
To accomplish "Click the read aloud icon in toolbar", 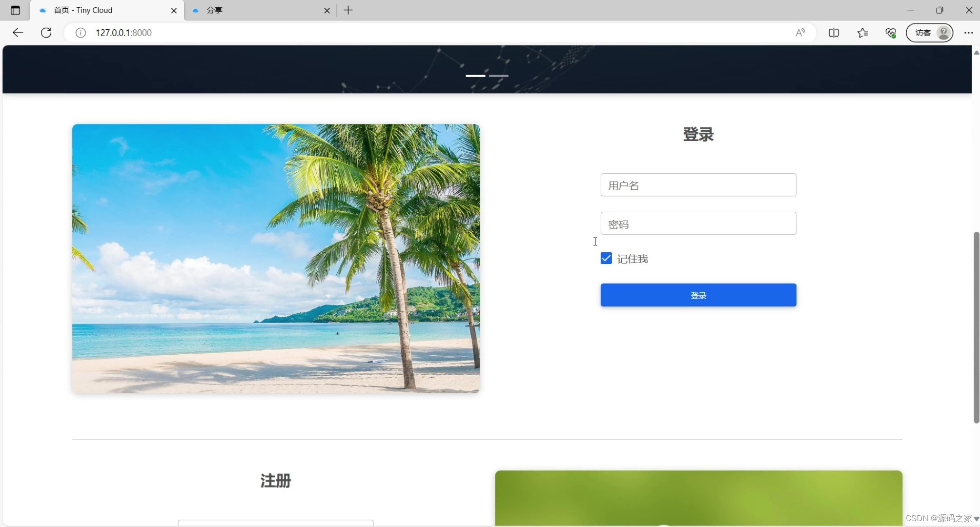I will [x=801, y=33].
